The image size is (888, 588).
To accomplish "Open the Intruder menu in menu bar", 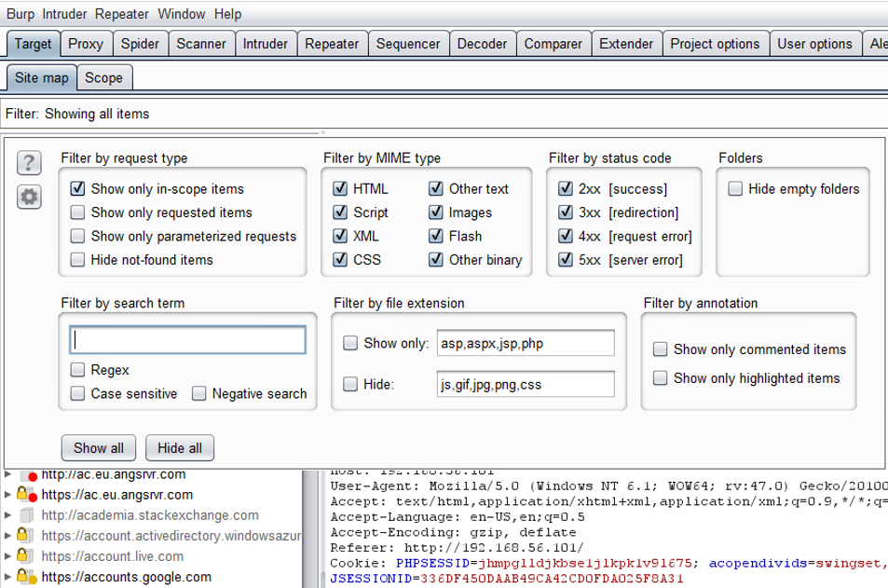I will tap(64, 14).
